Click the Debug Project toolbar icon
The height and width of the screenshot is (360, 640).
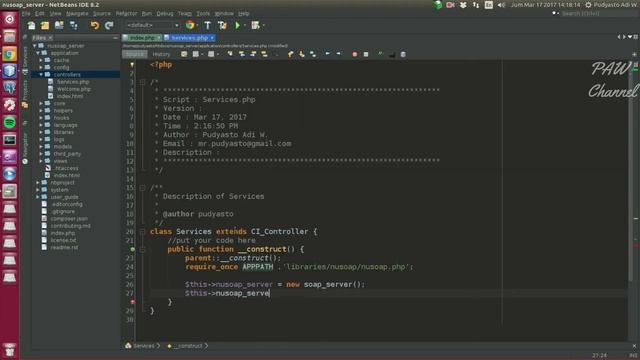click(255, 25)
